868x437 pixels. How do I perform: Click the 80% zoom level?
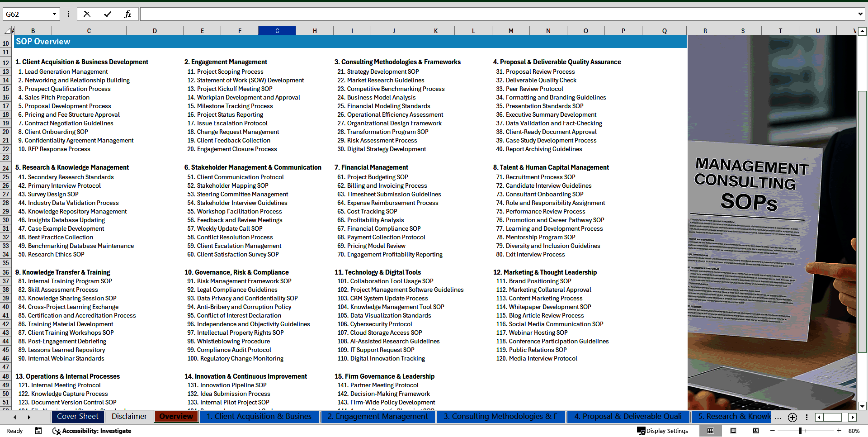click(854, 431)
